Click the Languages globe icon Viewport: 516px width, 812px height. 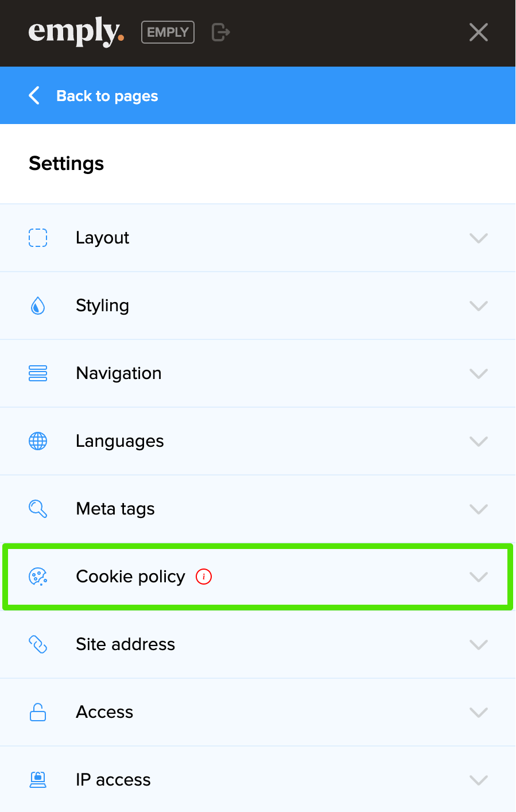pos(38,441)
